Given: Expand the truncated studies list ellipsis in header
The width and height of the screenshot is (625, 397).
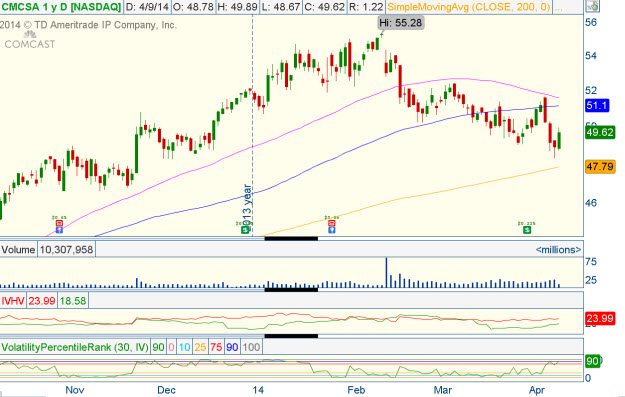Looking at the screenshot, I should 558,7.
